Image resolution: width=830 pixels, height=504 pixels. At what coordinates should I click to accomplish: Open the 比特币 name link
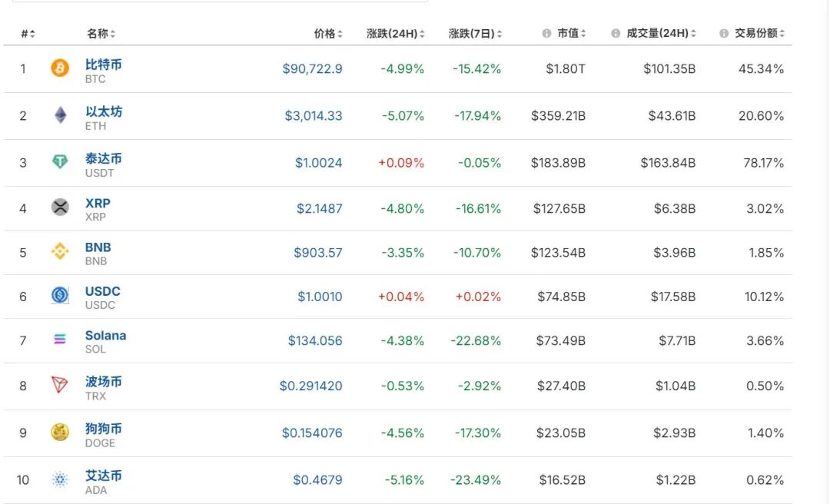click(x=103, y=65)
